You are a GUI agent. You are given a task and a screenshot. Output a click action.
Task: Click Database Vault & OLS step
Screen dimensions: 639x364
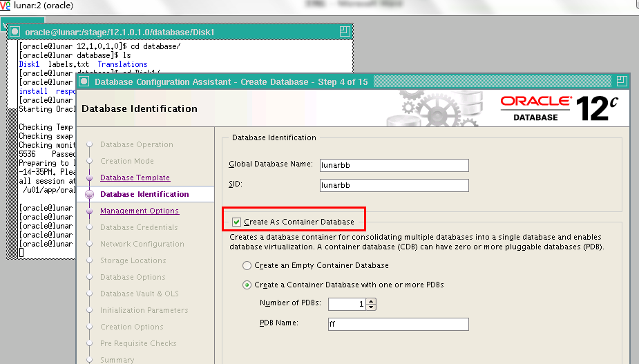pos(140,294)
